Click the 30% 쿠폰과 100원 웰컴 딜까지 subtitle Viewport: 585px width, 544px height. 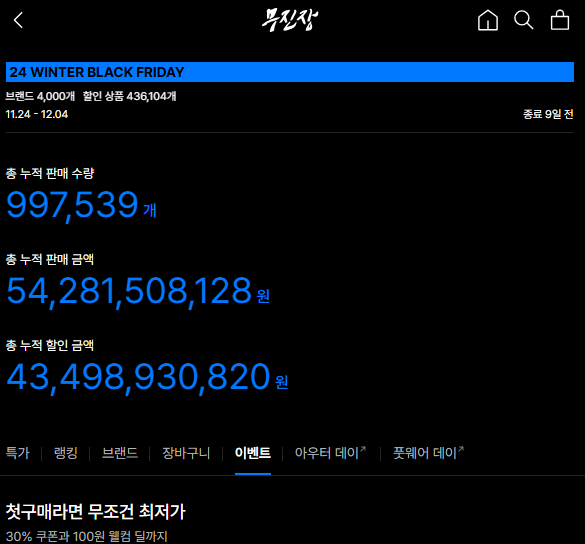(x=87, y=537)
